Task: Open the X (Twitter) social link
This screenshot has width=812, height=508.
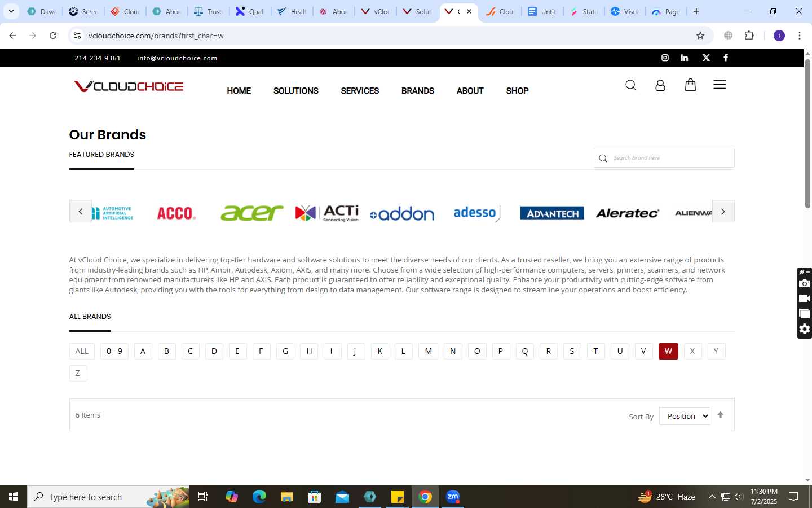Action: tap(706, 58)
